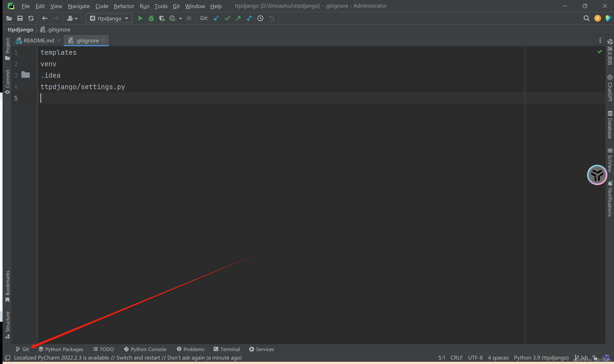Viewport: 614px width, 364px height.
Task: Open the Terminal tool window
Action: point(227,349)
